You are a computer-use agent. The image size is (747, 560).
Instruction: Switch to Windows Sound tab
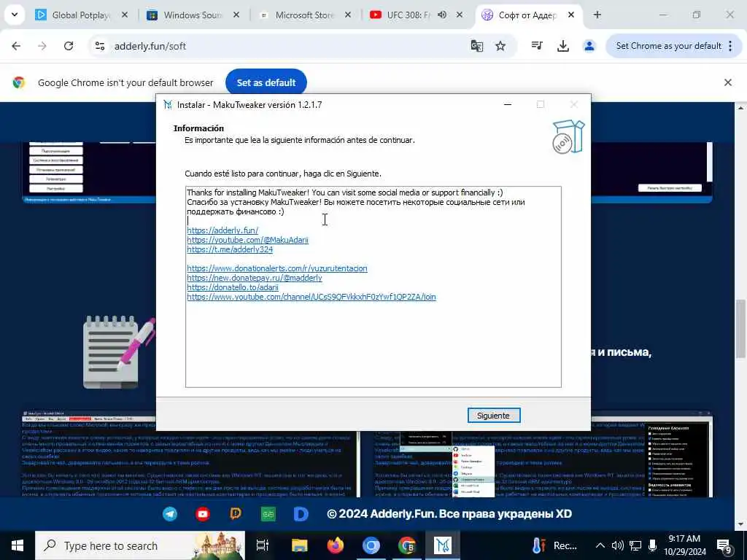193,15
